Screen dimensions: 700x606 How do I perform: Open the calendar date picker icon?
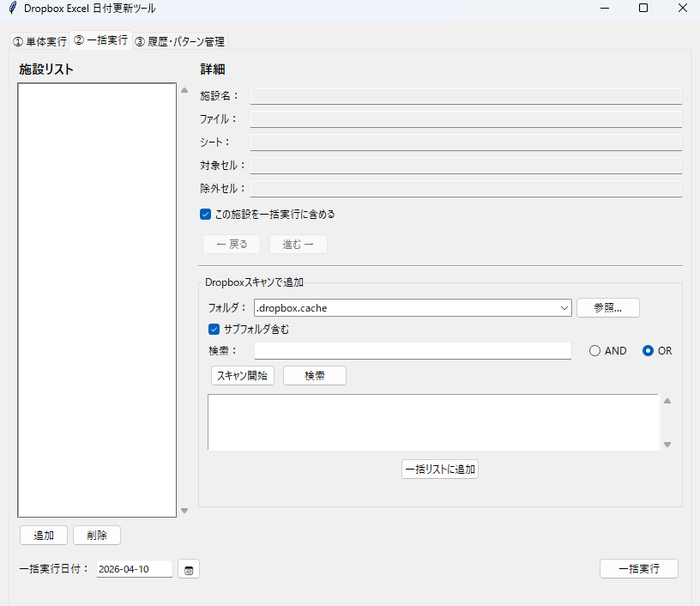point(189,569)
